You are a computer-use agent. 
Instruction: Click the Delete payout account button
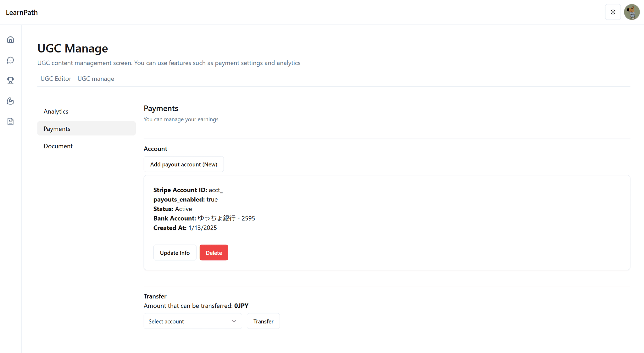point(214,253)
